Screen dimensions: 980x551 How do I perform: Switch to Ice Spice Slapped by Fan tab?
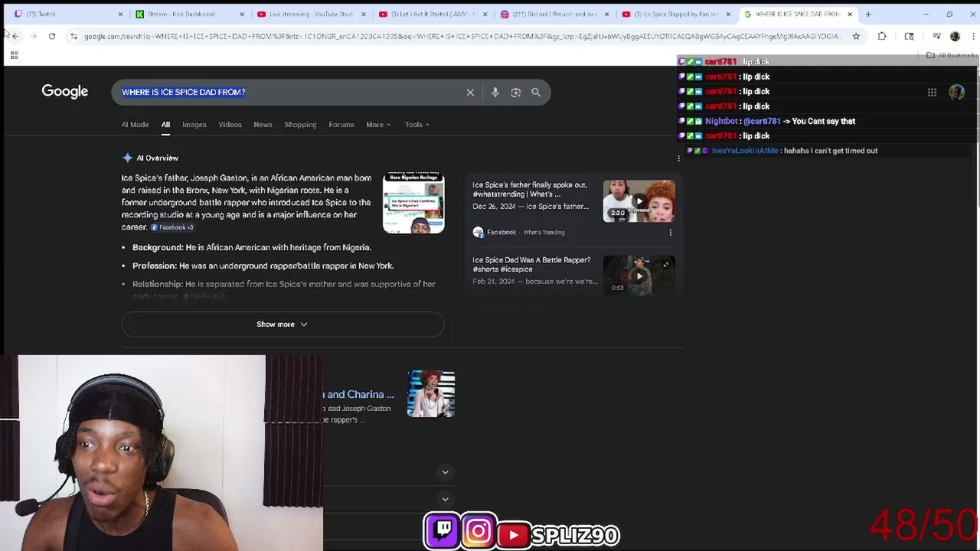[676, 14]
